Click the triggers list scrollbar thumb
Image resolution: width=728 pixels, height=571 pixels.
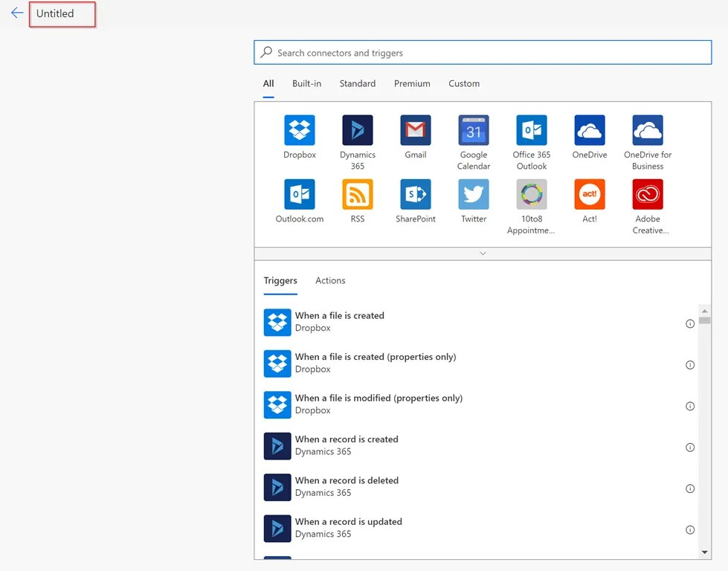[x=704, y=320]
